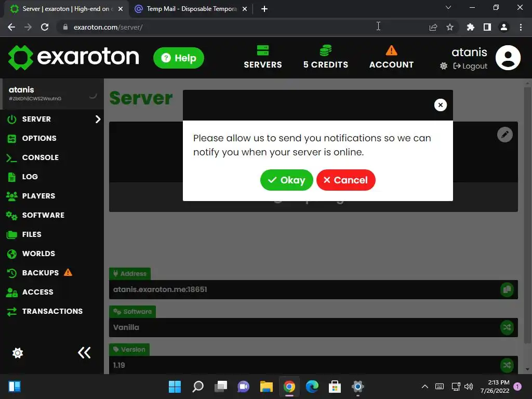Open the Account menu item
This screenshot has width=532, height=399.
pos(391,57)
